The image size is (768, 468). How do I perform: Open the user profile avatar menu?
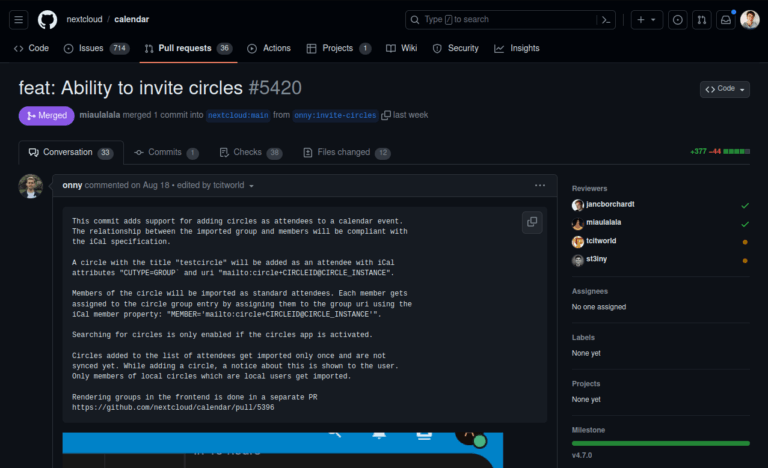[750, 20]
